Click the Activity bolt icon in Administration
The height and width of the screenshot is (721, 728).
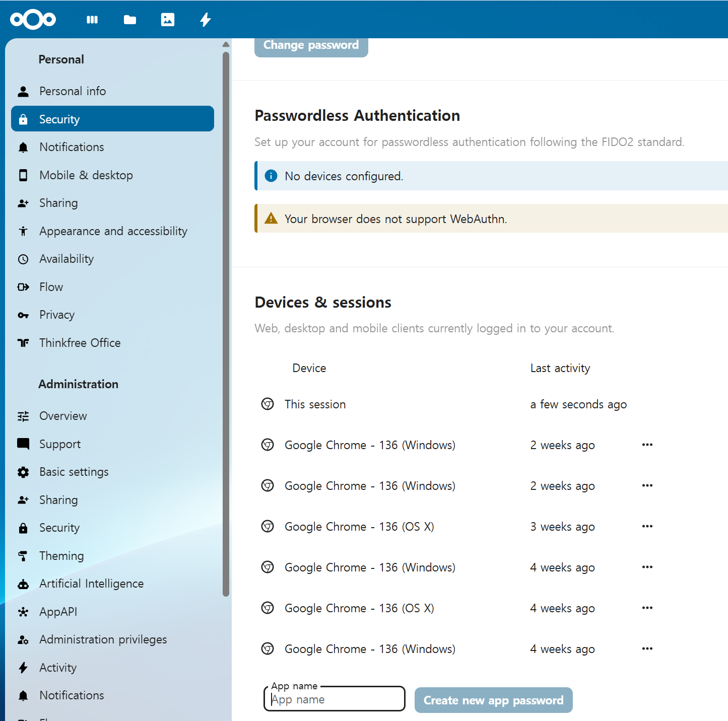pos(23,668)
